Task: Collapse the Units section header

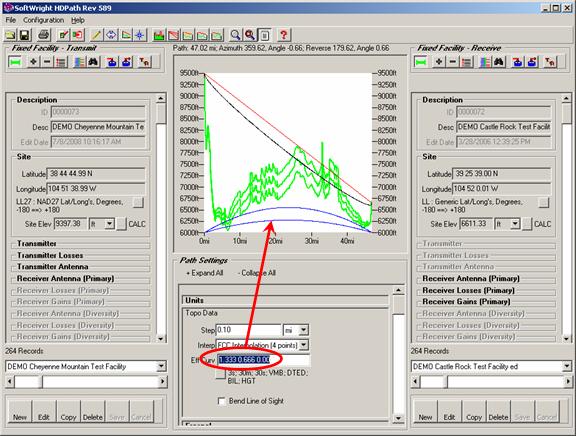Action: click(x=285, y=300)
